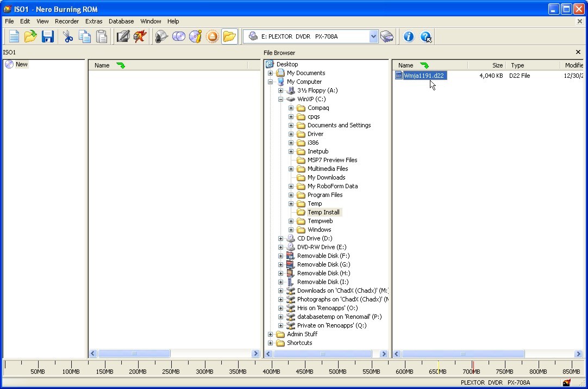
Task: Start burning with the flaming match icon
Action: [x=140, y=36]
